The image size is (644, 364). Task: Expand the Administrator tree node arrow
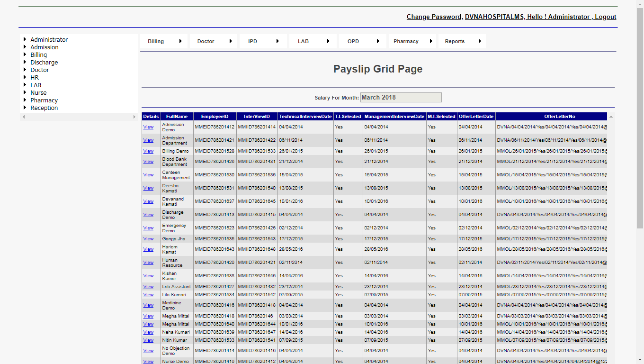click(25, 39)
